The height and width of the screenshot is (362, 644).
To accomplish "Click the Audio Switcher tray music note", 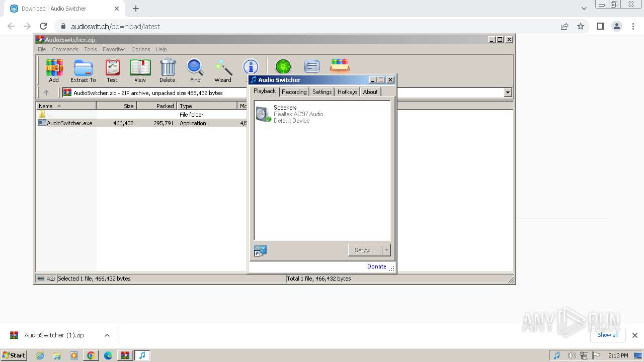I will [x=556, y=355].
